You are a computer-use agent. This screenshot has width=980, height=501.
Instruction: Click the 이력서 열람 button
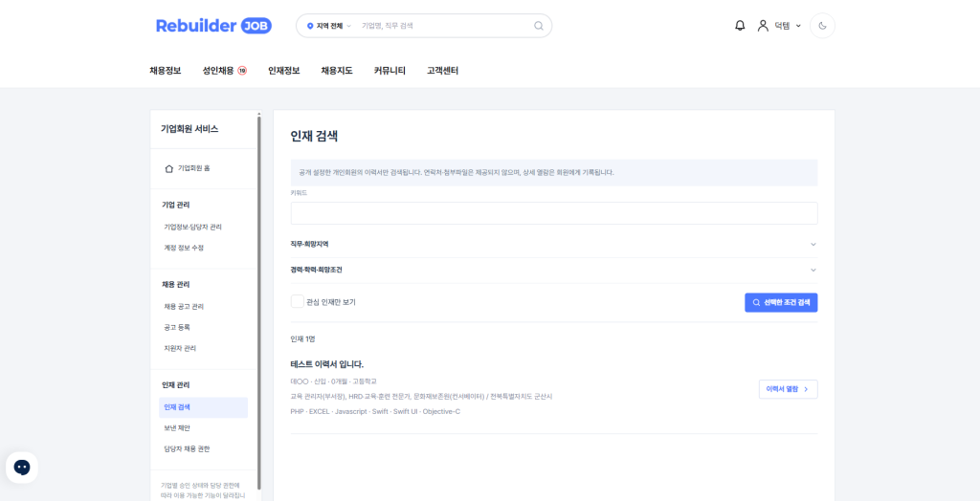point(789,388)
